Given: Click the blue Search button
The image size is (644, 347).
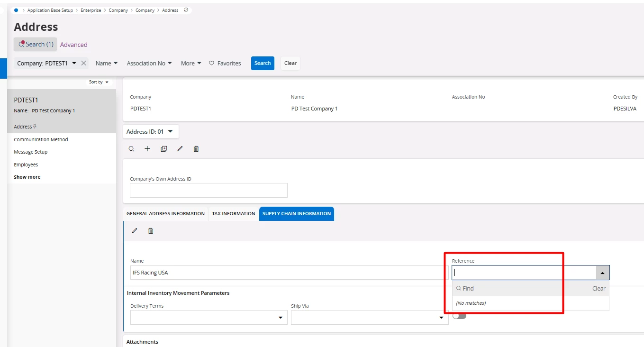Looking at the screenshot, I should tap(263, 63).
